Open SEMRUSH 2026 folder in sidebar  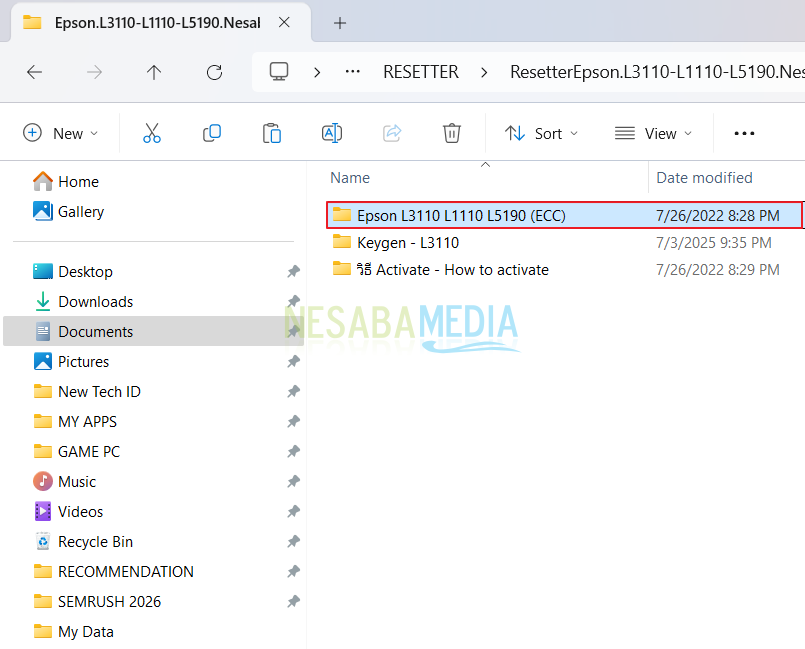tap(109, 602)
